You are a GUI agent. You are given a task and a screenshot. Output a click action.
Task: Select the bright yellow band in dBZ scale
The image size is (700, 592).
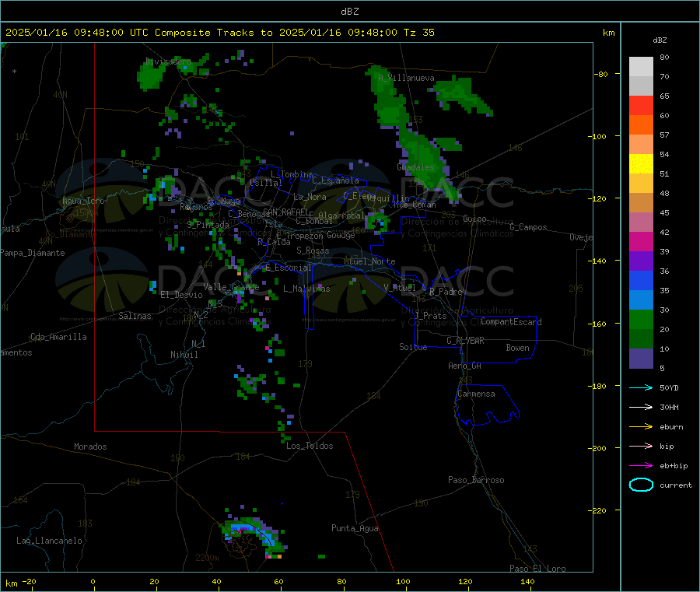641,164
